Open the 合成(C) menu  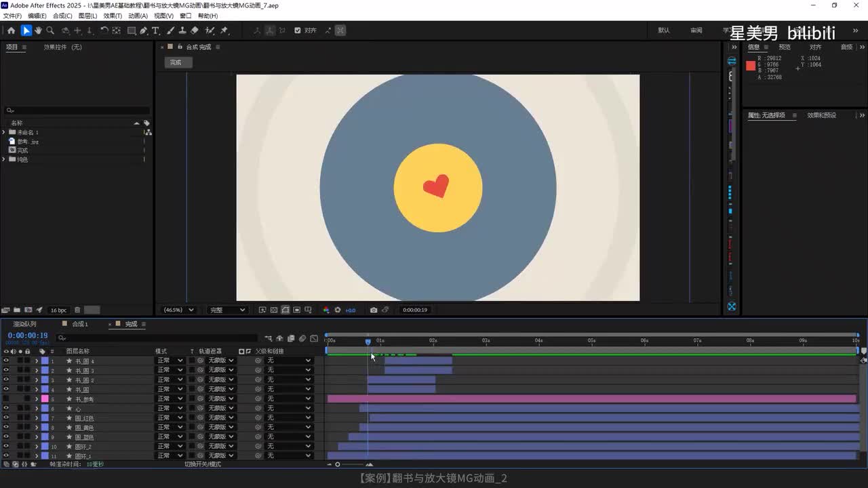tap(62, 16)
